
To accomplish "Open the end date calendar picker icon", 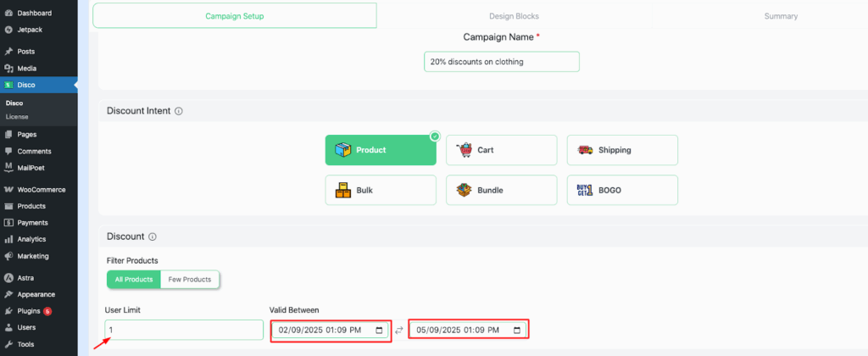I will pyautogui.click(x=517, y=331).
